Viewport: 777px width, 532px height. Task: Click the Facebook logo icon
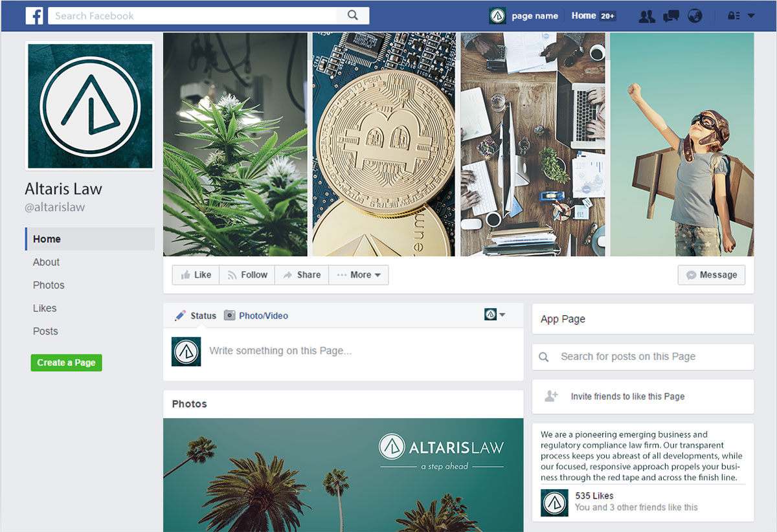[x=34, y=16]
